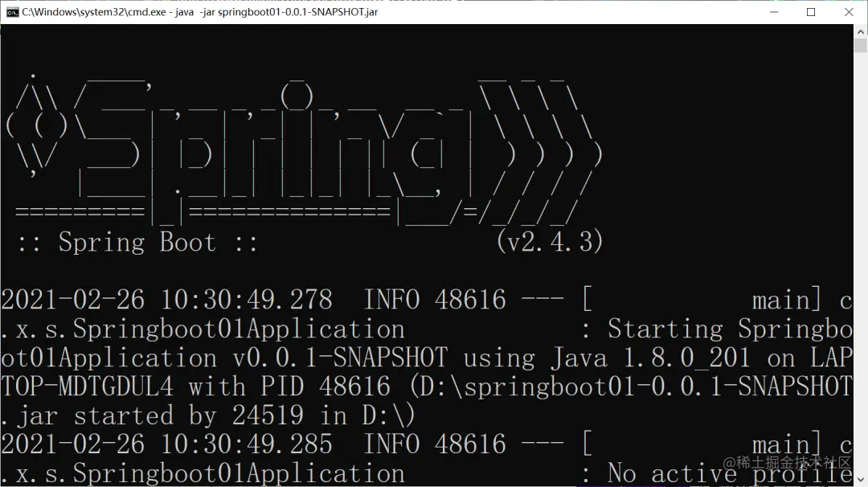Click the timestamp '10:30:49.278'
This screenshot has height=487, width=868.
point(247,300)
